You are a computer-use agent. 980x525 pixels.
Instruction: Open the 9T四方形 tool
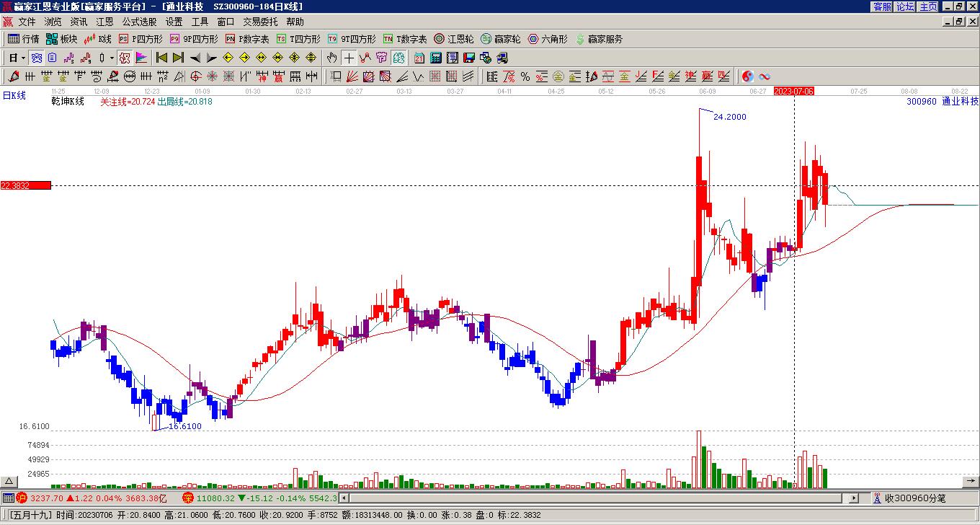352,39
